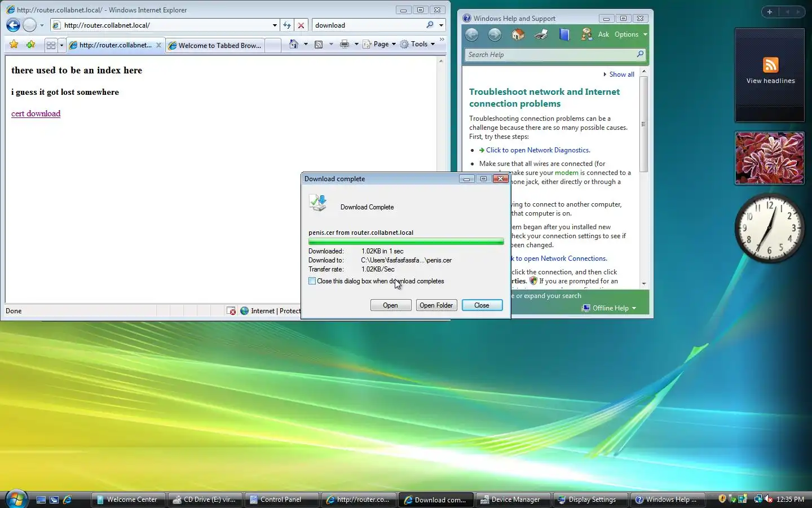This screenshot has height=508, width=812.
Task: Launch Internet Explorer from quick launch
Action: [67, 500]
